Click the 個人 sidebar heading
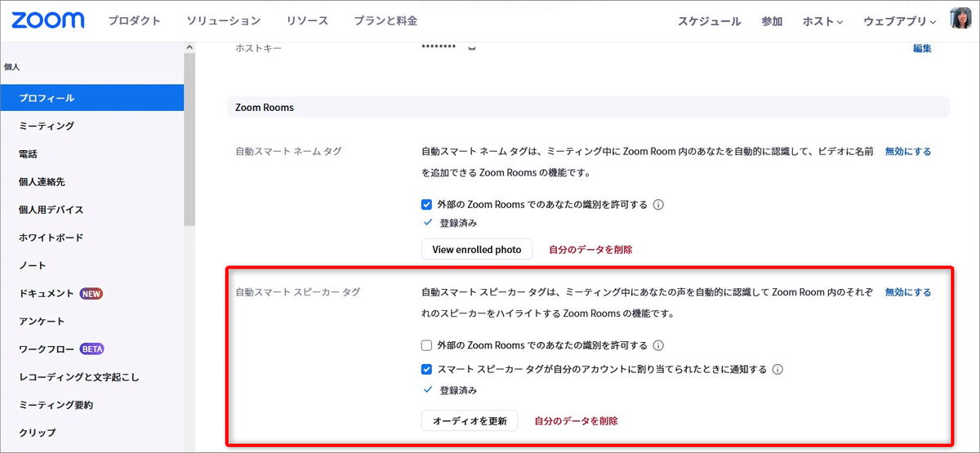980x453 pixels. (12, 67)
